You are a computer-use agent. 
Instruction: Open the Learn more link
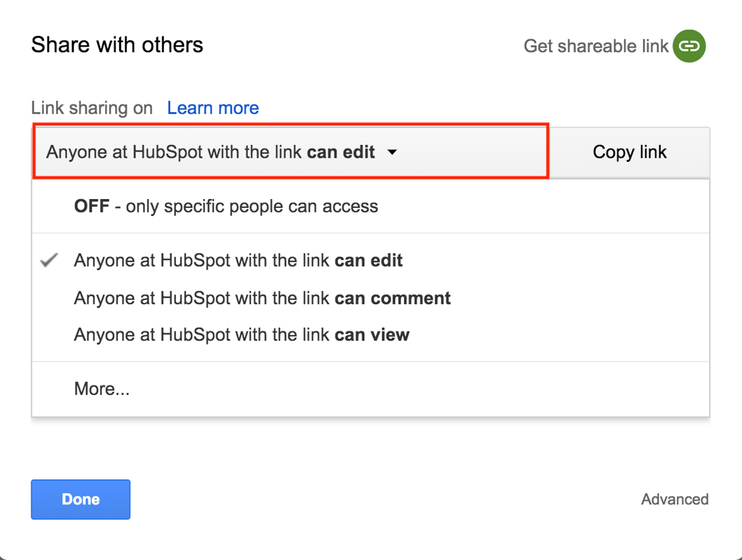coord(213,108)
